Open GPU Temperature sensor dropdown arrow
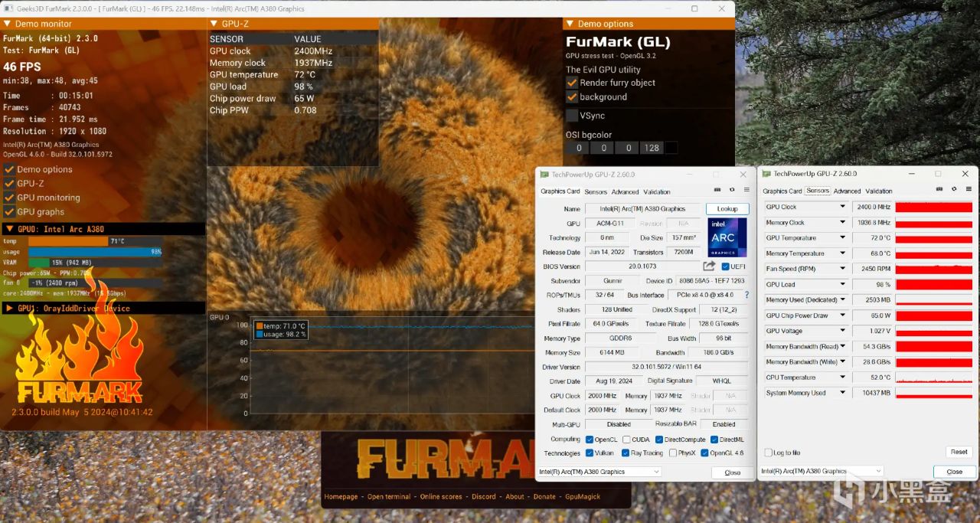The width and height of the screenshot is (980, 523). (x=842, y=238)
